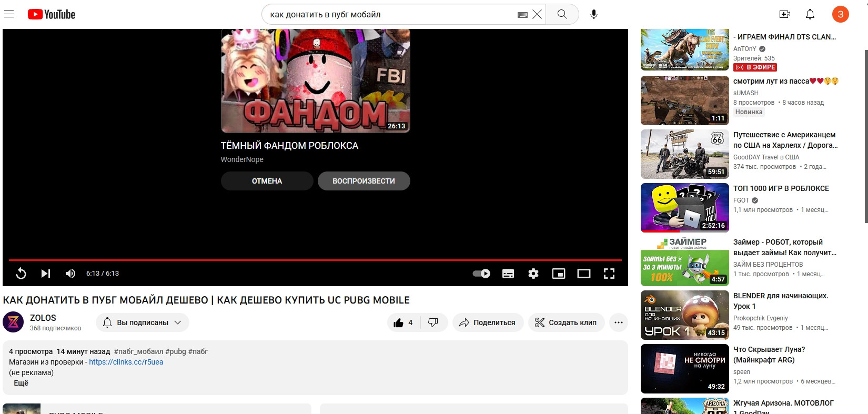868x414 pixels.
Task: Click the FGOT channel name
Action: point(741,200)
